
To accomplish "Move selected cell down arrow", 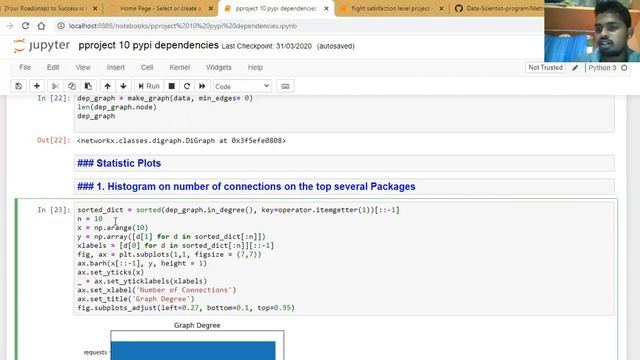I will 123,86.
